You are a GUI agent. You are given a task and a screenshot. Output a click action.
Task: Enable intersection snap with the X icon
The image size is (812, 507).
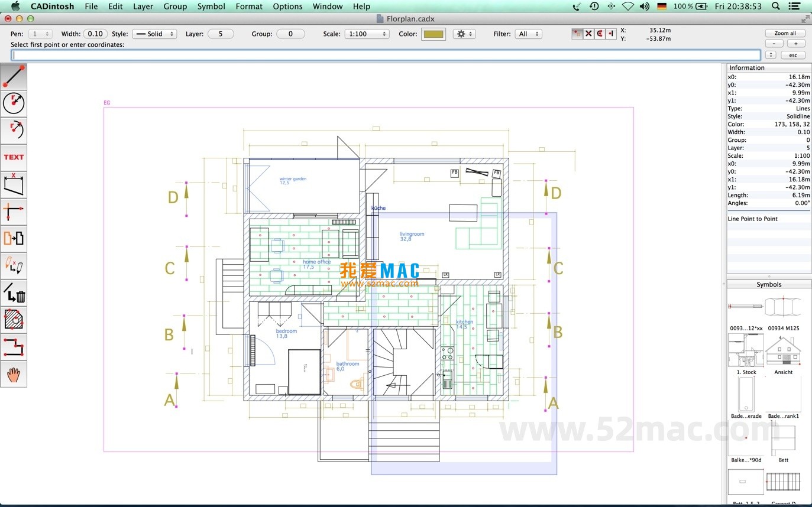click(589, 34)
